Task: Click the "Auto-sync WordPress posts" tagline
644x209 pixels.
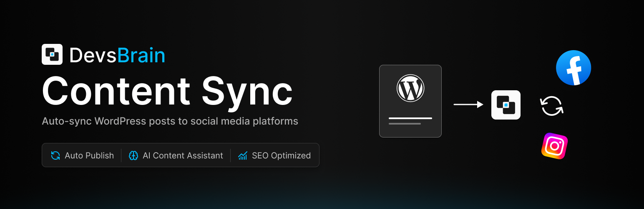Action: pos(170,121)
